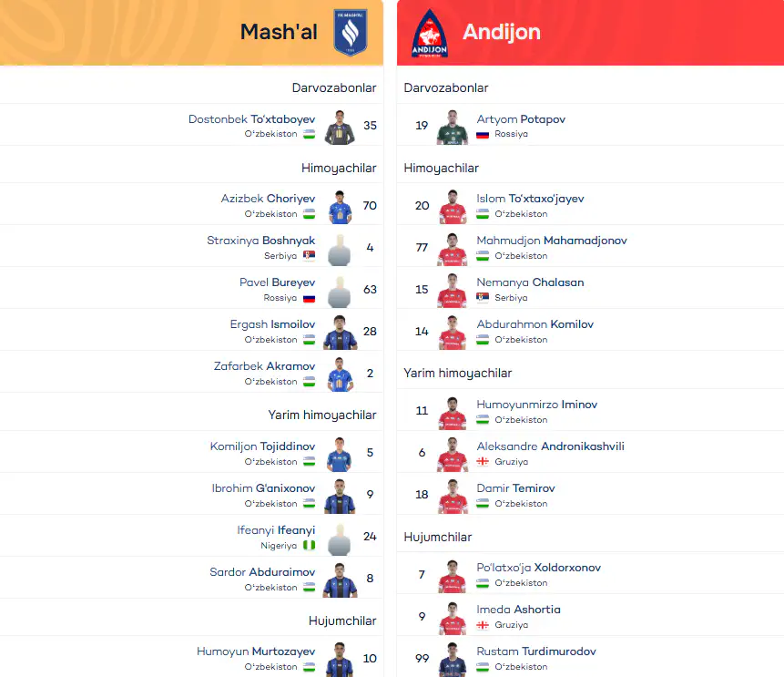Click shirt number 70 beside Azizbek Choriyev
The height and width of the screenshot is (677, 784).
[x=370, y=206]
